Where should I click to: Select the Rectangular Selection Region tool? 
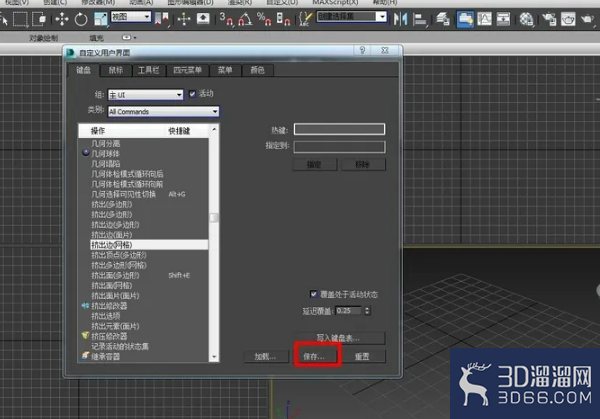pos(20,18)
